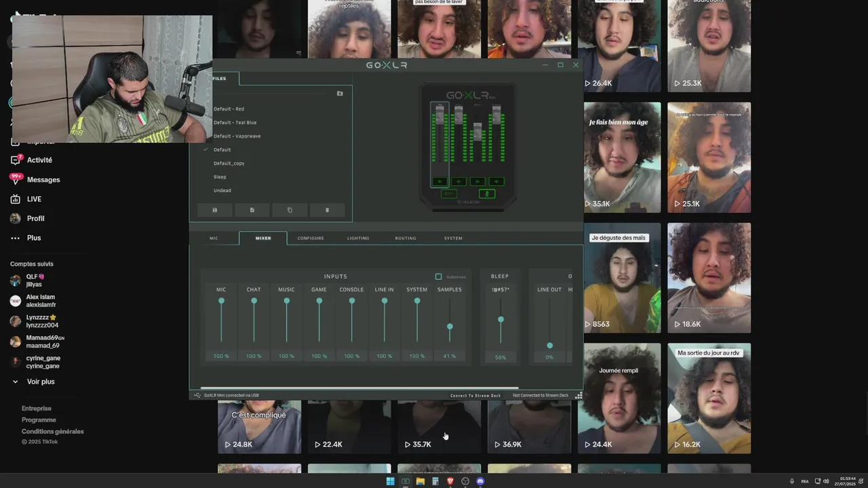
Task: Open the video thumbnail with 36.9K views
Action: click(529, 427)
